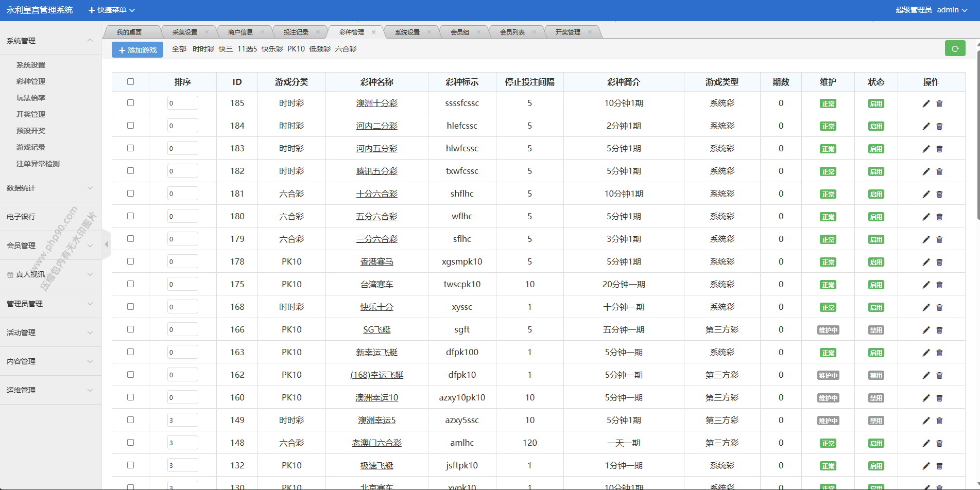Tick the select-all checkbox in table header
This screenshot has width=980, height=490.
(130, 81)
